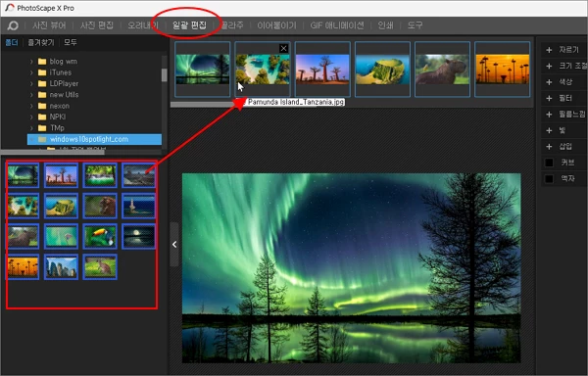The width and height of the screenshot is (588, 376).
Task: Enable the 액자 checkbox
Action: click(549, 178)
